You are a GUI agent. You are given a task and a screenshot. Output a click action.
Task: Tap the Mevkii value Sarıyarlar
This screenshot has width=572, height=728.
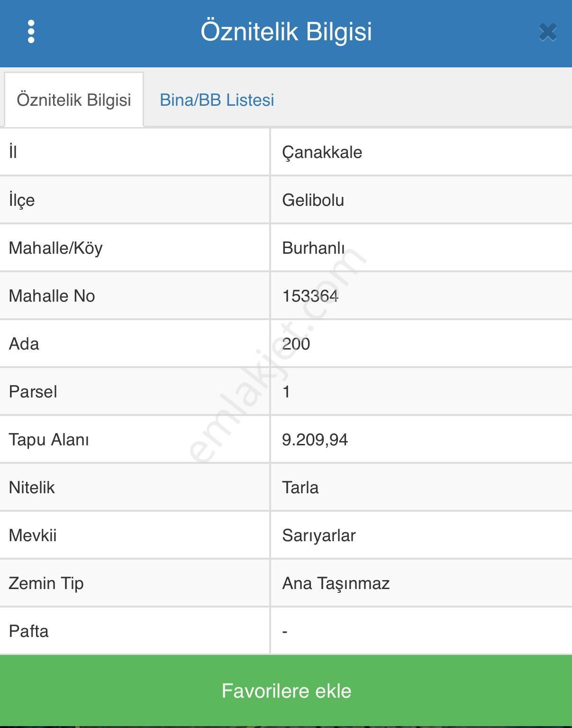pyautogui.click(x=318, y=535)
